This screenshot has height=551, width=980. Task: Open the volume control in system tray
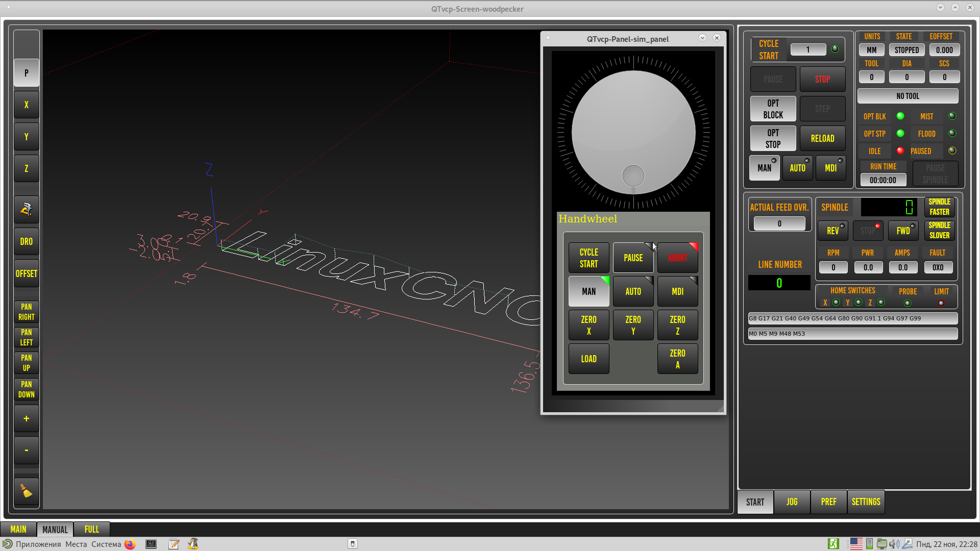pyautogui.click(x=894, y=544)
